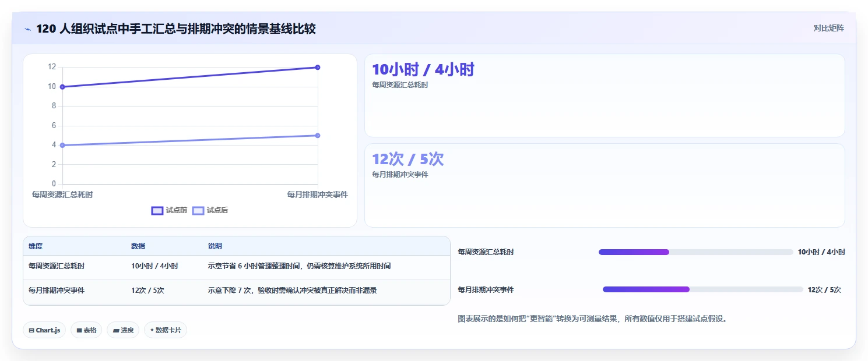
Task: Select the 10小时 / 4小时 data card value
Action: coord(423,70)
